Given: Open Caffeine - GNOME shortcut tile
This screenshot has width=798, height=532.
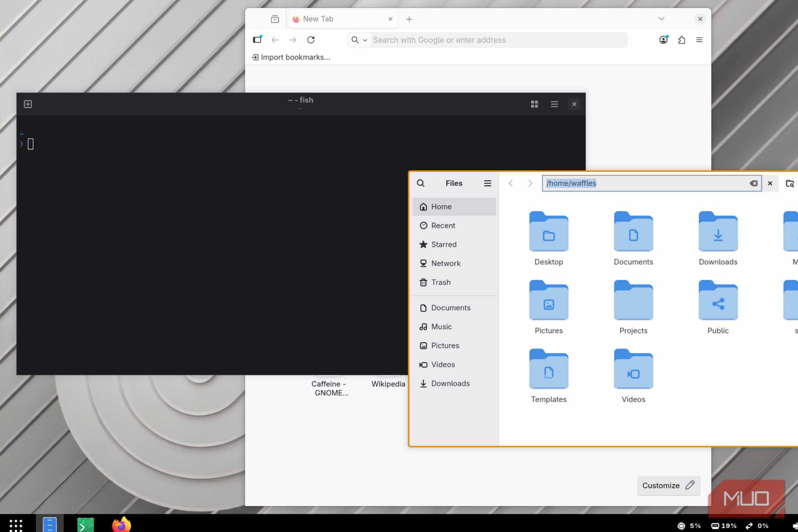Looking at the screenshot, I should pyautogui.click(x=329, y=388).
